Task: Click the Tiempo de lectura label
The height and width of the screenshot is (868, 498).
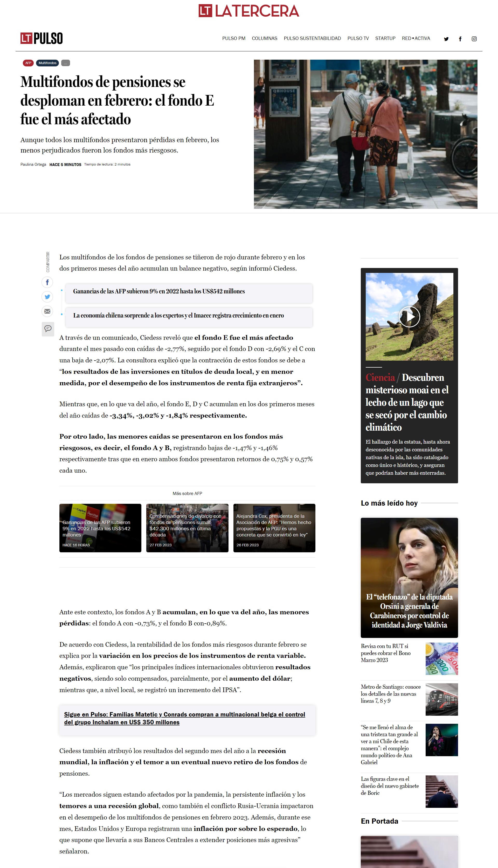Action: 107,164
